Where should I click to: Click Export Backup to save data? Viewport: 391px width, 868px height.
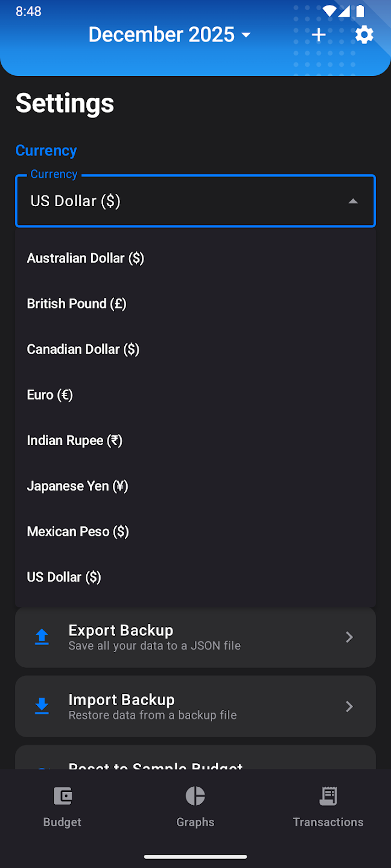195,637
